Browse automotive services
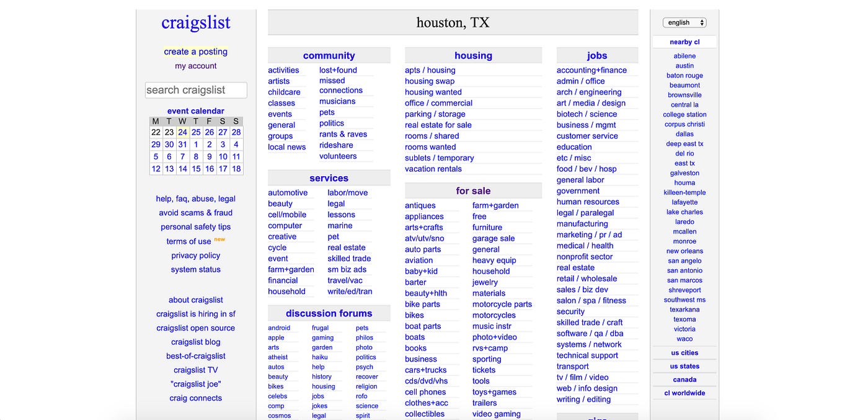Viewport: 868px width, 420px height. [288, 193]
